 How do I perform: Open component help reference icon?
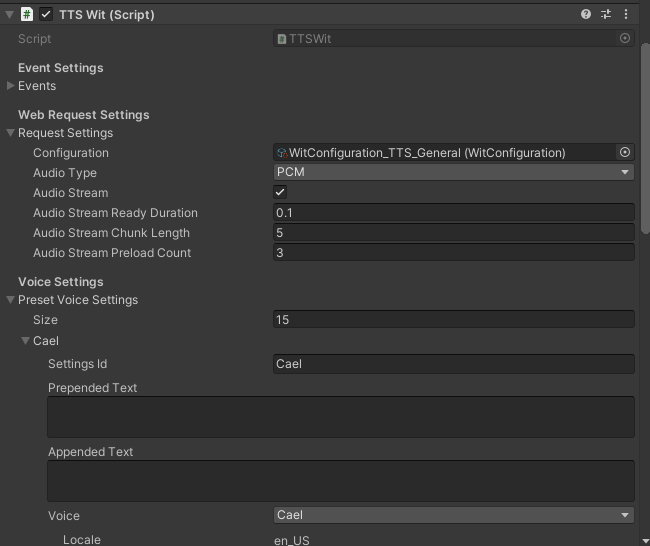pyautogui.click(x=586, y=15)
